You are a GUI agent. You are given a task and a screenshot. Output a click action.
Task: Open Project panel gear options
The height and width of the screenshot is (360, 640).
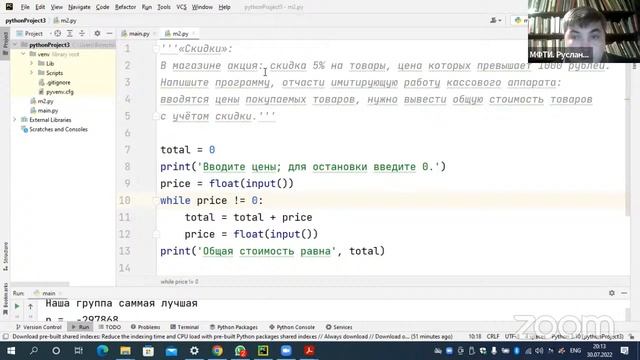(x=97, y=33)
